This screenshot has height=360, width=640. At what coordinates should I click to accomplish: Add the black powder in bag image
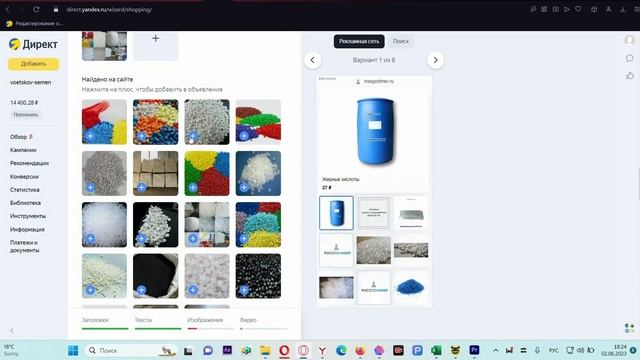coord(141,290)
